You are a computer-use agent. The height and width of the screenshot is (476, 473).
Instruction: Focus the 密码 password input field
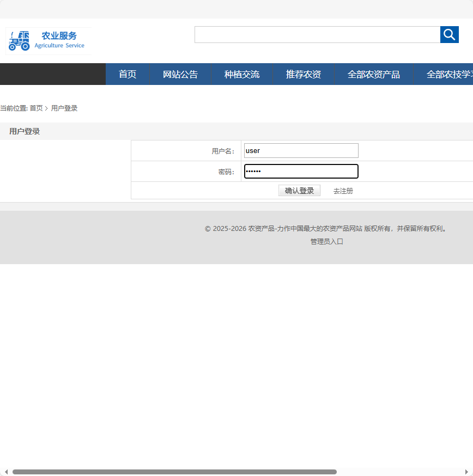301,171
